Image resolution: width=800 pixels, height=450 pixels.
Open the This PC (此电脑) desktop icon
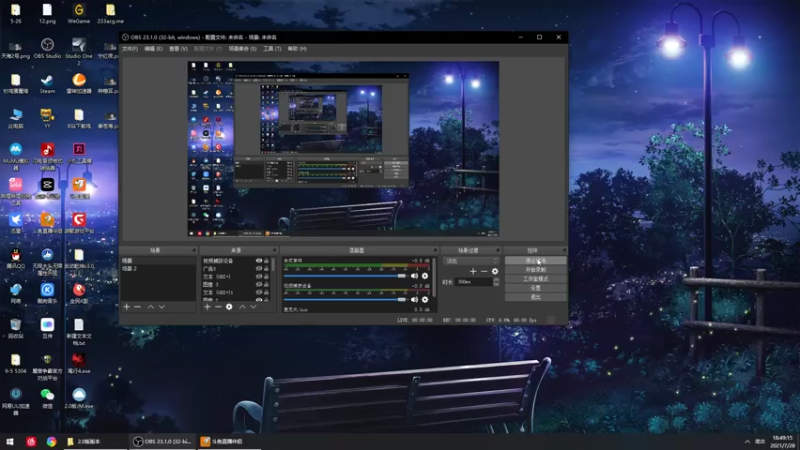click(16, 118)
